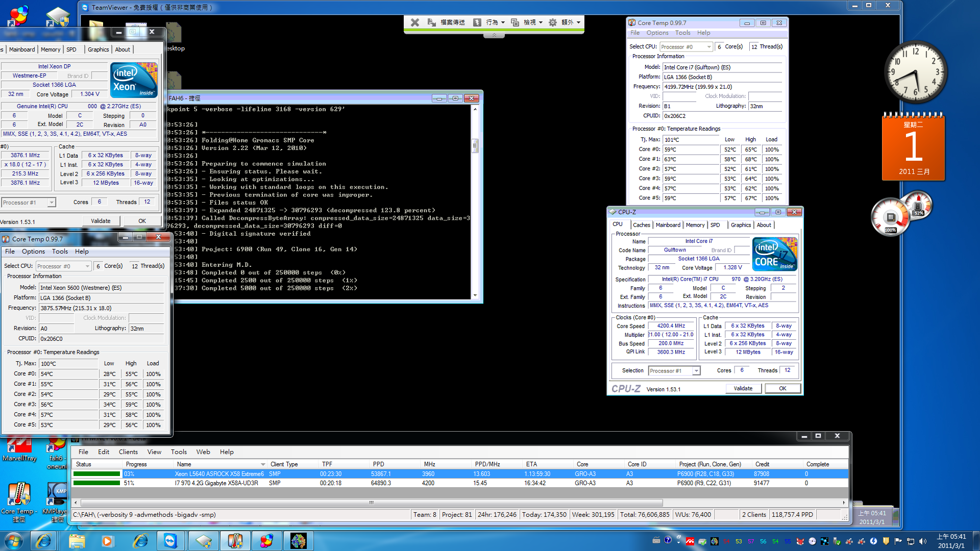980x551 pixels.
Task: Click Validate button in left CPU-Z
Action: [101, 221]
